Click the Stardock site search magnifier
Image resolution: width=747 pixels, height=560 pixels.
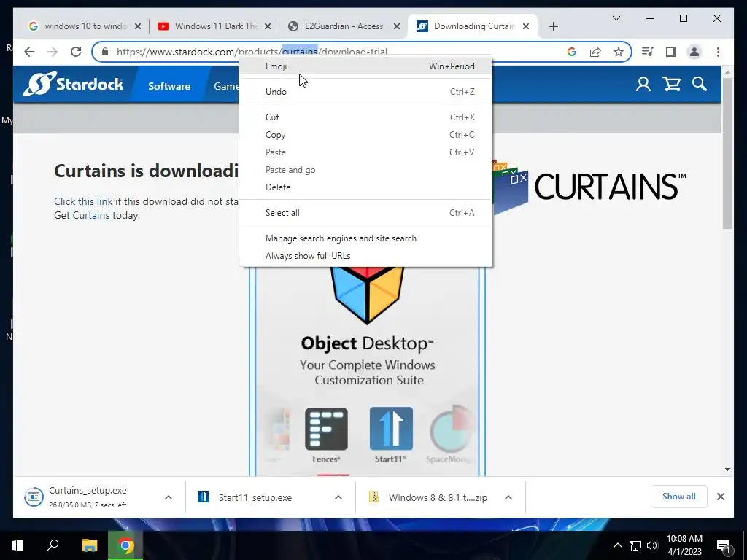pyautogui.click(x=700, y=85)
